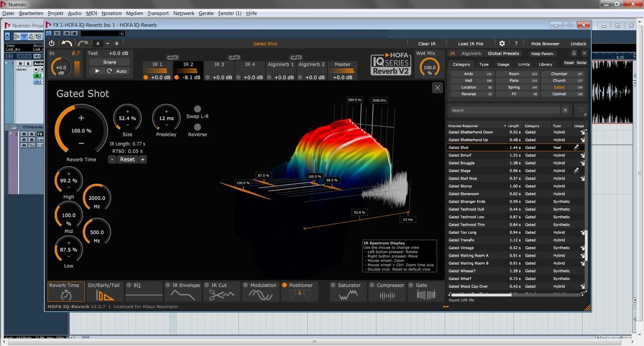Enable the Saturator module LED

point(334,285)
